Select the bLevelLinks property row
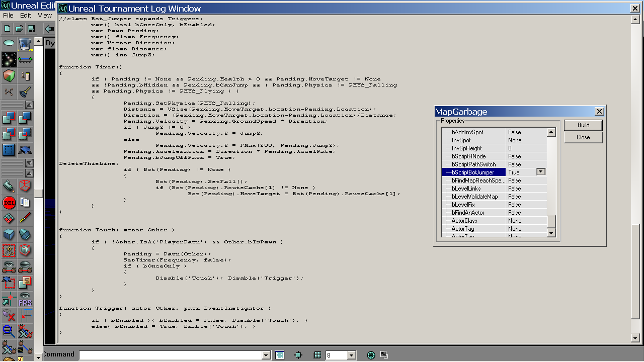Image resolution: width=644 pixels, height=362 pixels. click(494, 189)
